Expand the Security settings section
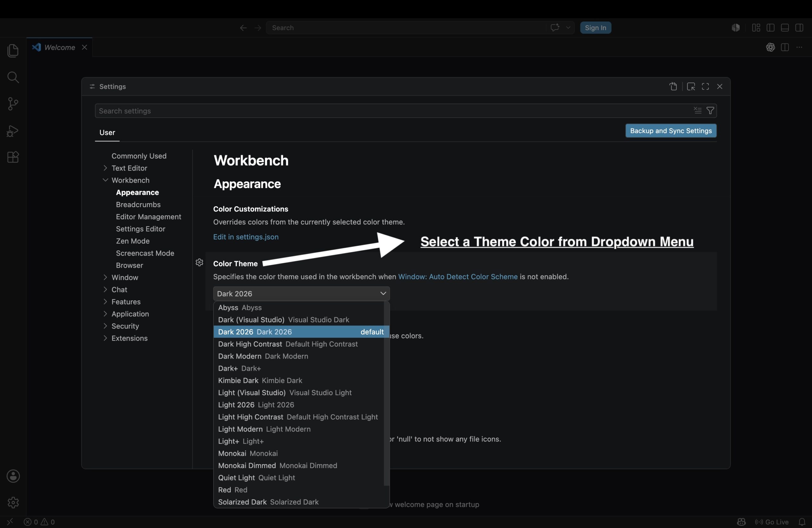 tap(105, 326)
